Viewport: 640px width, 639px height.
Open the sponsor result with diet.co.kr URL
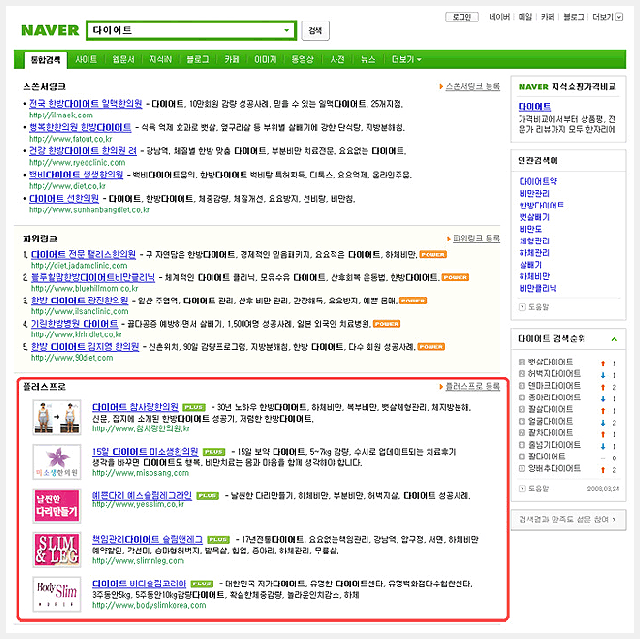(76, 175)
